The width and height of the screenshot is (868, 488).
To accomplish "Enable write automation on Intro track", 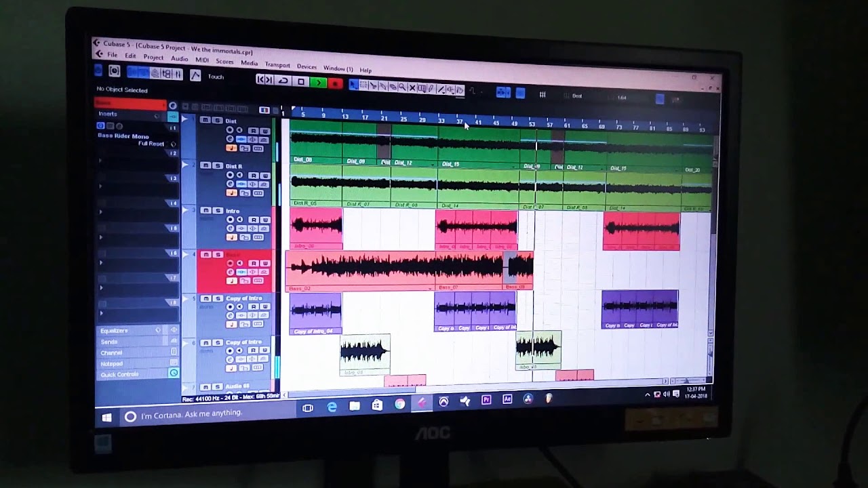I will click(265, 220).
